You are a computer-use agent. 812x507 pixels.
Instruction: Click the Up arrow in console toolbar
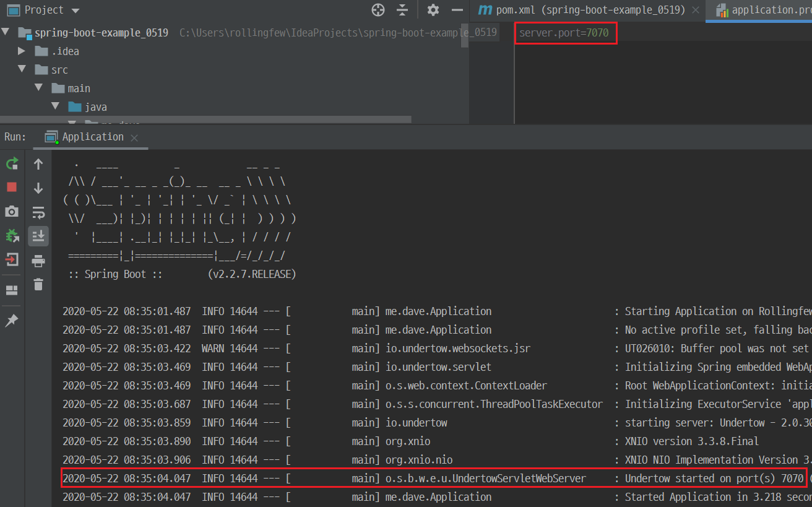(38, 164)
